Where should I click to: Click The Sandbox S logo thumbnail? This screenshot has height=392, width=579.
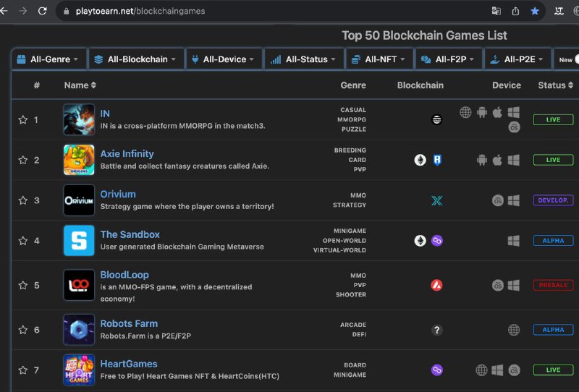[x=79, y=241]
